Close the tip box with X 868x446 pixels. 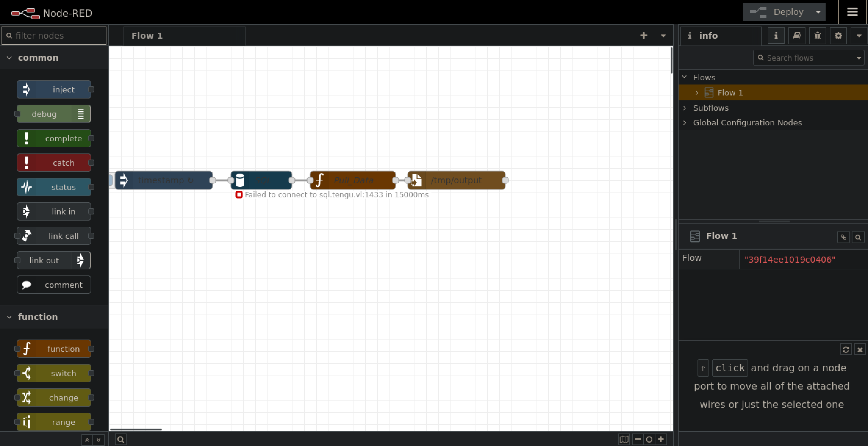tap(859, 350)
